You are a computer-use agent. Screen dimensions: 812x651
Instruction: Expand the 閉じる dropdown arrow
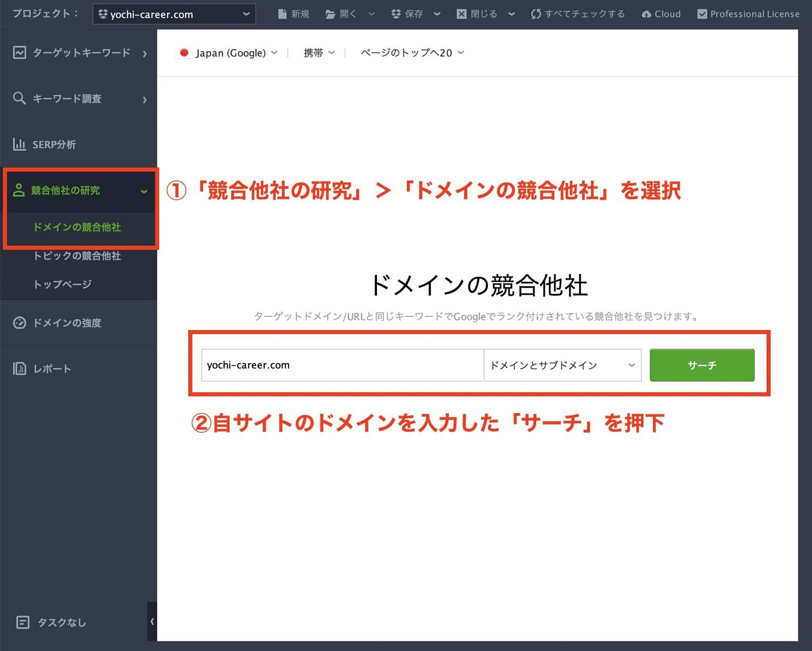click(511, 14)
